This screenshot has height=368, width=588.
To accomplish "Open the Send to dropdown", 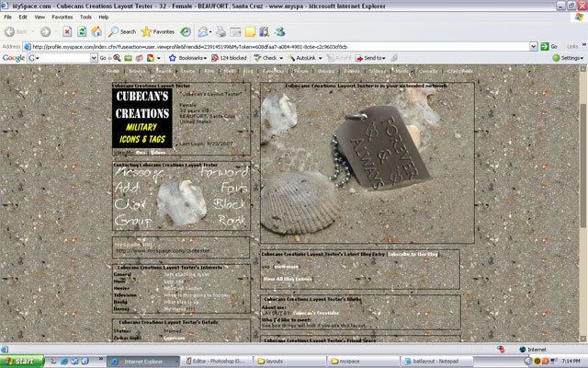I will pyautogui.click(x=370, y=58).
